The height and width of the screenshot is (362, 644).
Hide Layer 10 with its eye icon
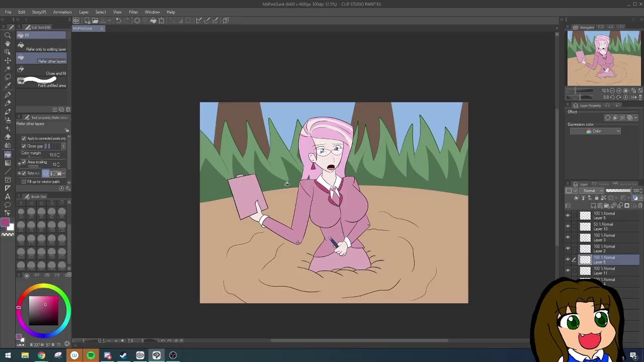(x=568, y=227)
